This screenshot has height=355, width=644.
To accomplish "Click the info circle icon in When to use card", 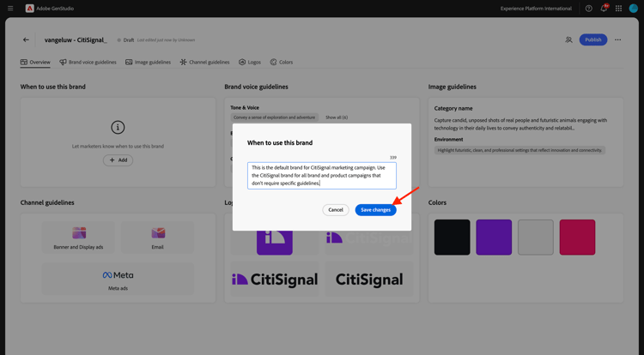I will click(118, 128).
